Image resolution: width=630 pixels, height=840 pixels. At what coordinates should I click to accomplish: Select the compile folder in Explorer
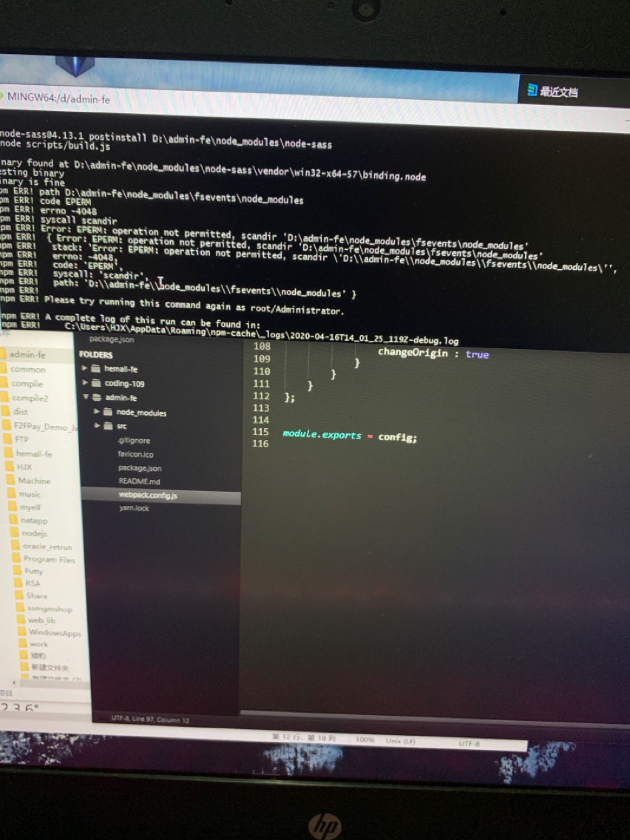27,383
